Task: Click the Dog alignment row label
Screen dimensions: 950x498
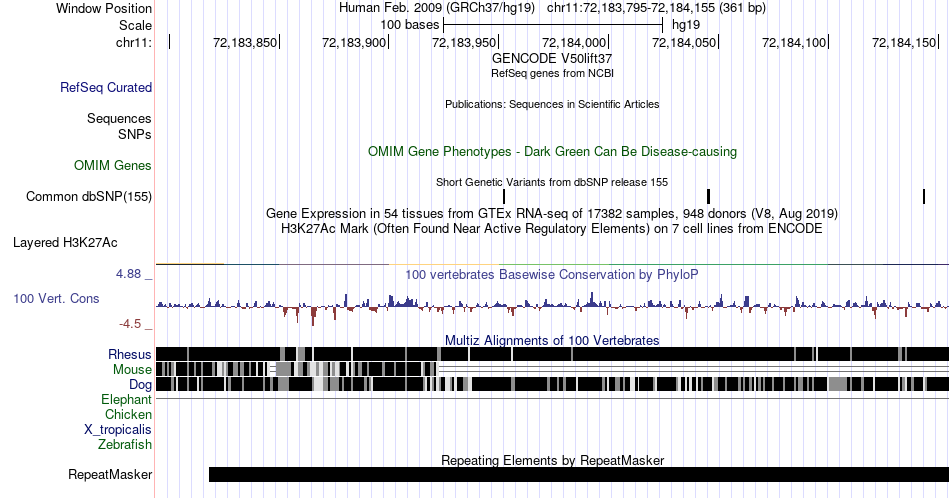Action: pos(140,385)
